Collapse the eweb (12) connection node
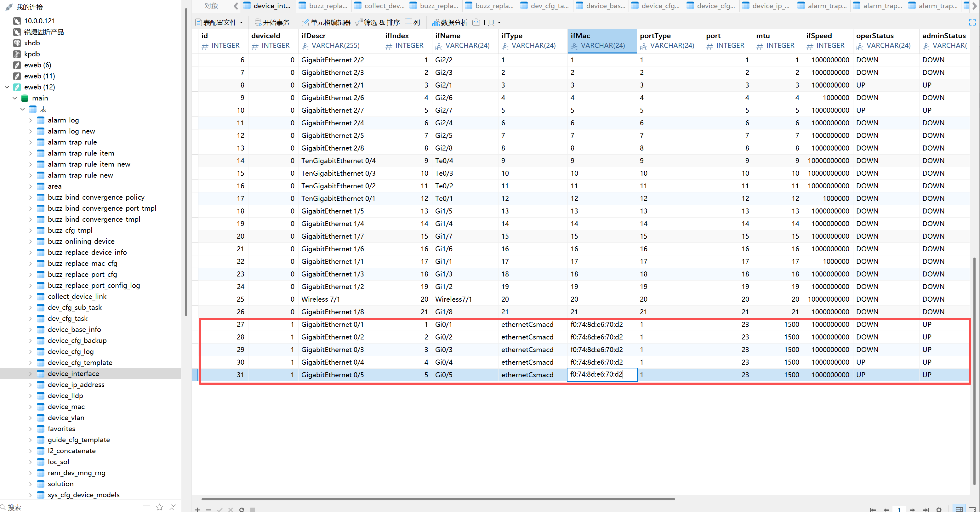 (x=7, y=87)
